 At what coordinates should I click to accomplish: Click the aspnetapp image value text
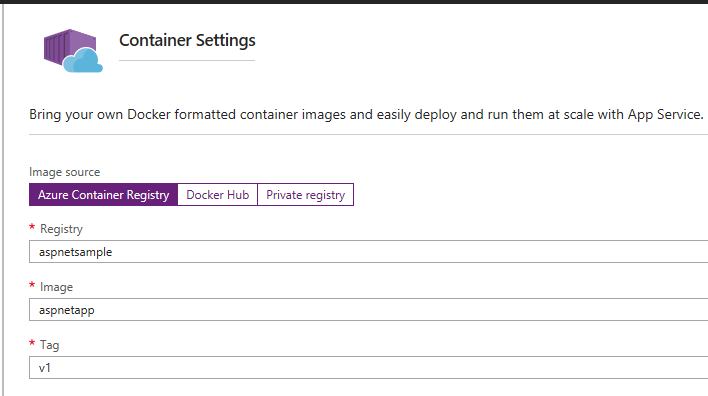[x=67, y=310]
